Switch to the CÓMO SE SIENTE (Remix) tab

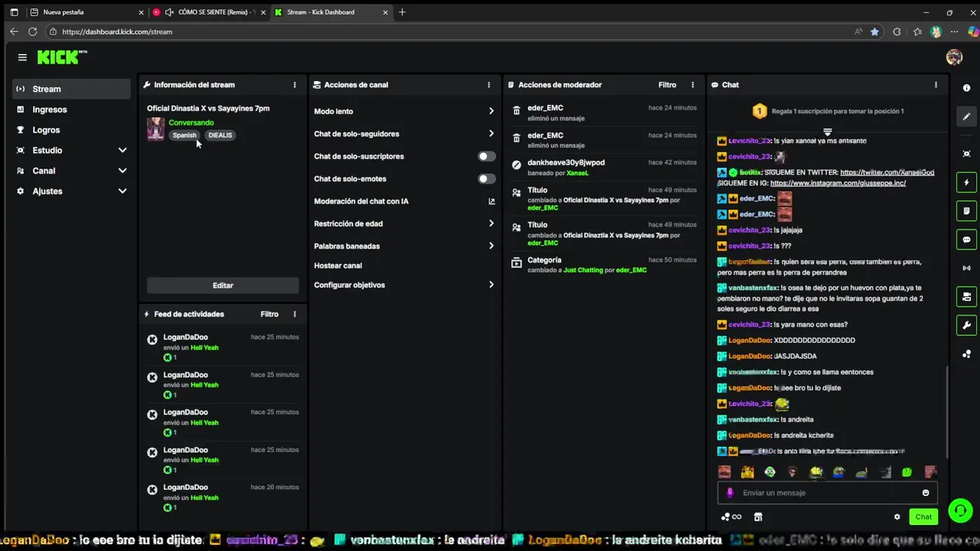pos(209,12)
